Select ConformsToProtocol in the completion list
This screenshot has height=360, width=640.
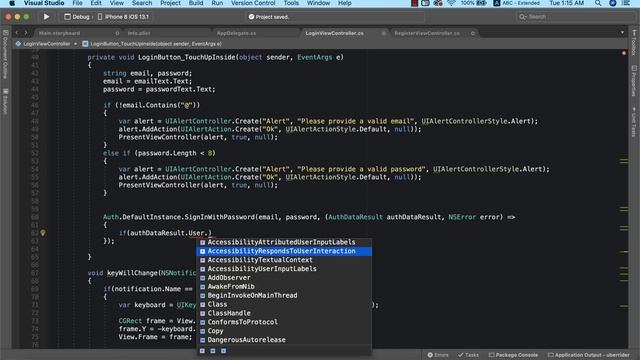(x=284, y=322)
